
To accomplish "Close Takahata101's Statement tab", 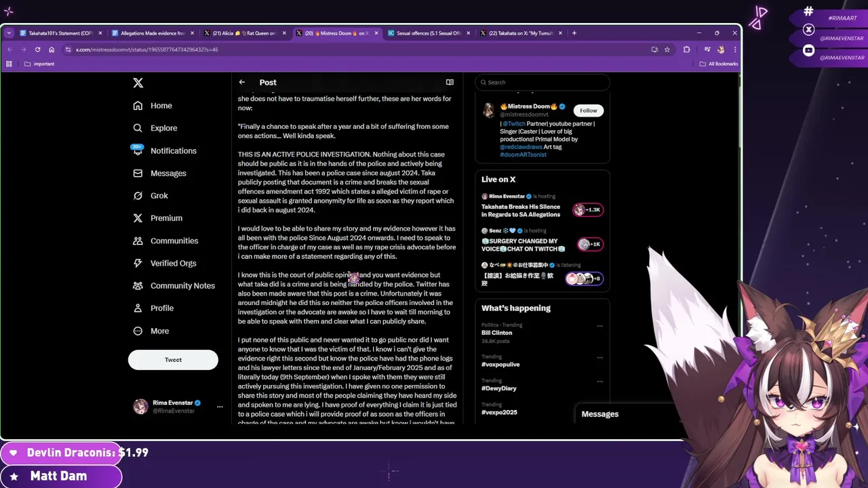I will click(100, 33).
